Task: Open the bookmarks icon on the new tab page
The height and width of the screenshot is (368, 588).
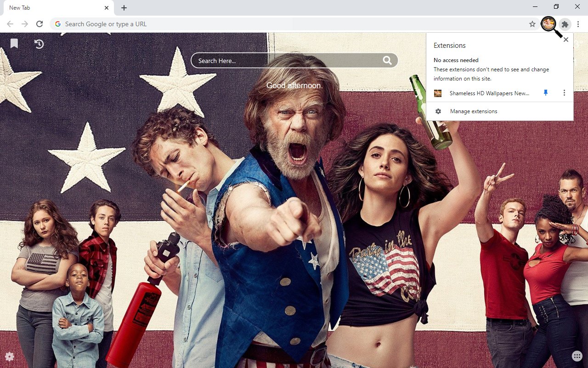Action: [x=14, y=43]
